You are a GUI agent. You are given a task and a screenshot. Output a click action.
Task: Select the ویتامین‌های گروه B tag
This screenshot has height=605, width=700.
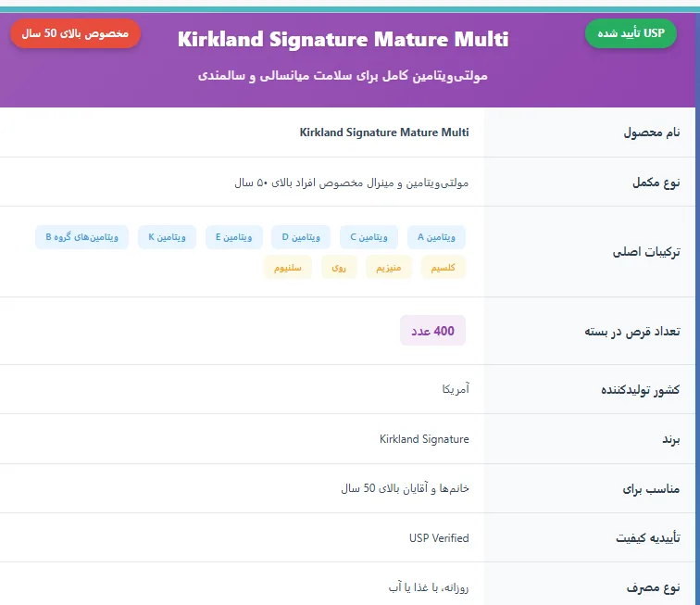coord(81,237)
